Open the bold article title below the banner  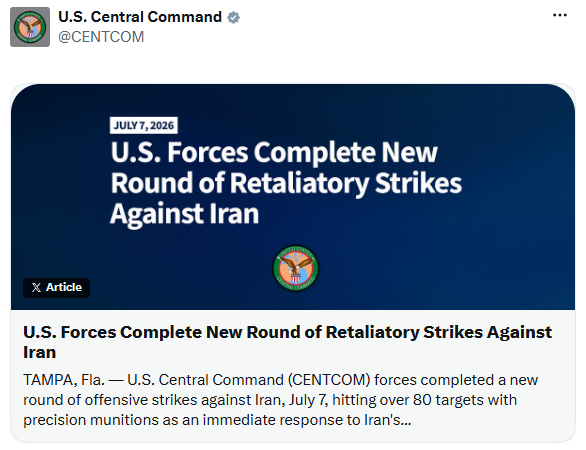tap(287, 342)
